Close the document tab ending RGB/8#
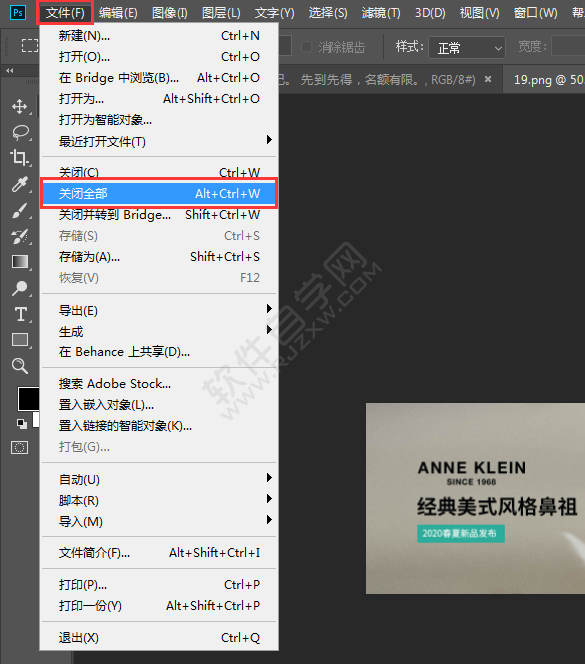Image resolution: width=585 pixels, height=664 pixels. (x=488, y=79)
